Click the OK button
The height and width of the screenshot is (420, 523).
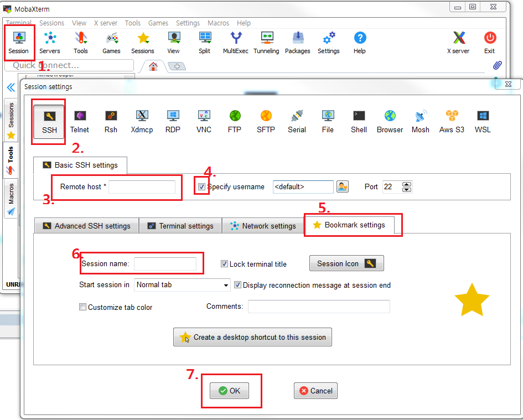pos(230,391)
